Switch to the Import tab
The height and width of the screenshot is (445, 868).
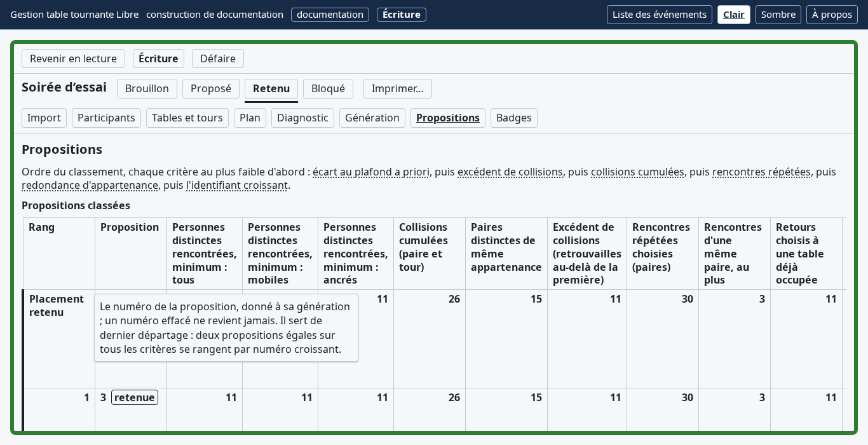[44, 118]
